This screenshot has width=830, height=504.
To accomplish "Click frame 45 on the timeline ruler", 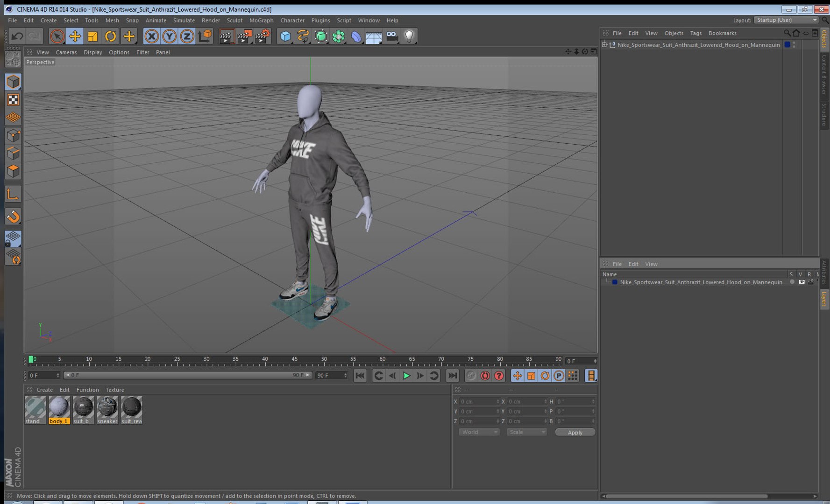I will coord(294,360).
